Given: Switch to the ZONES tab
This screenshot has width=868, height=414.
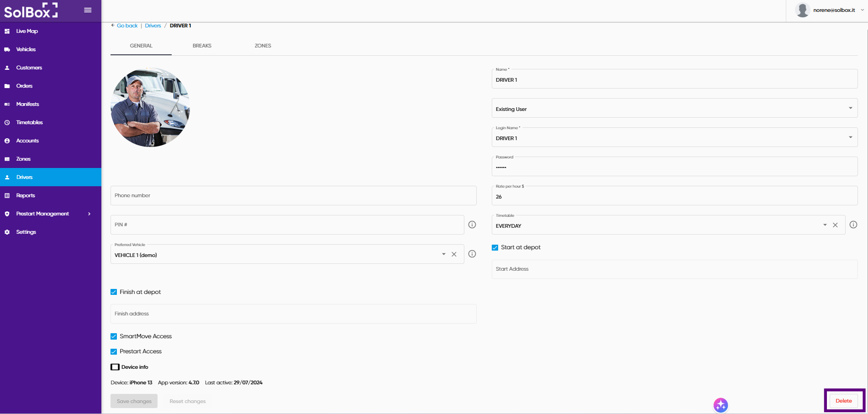Looking at the screenshot, I should [263, 46].
